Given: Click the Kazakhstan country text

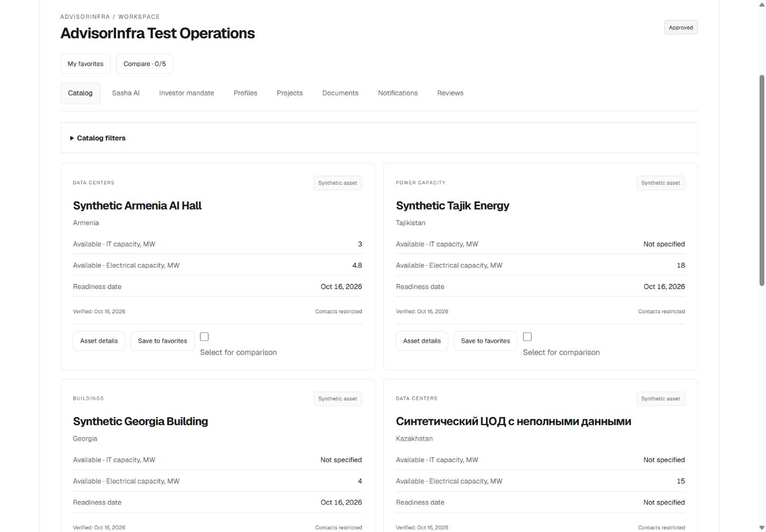Looking at the screenshot, I should (x=414, y=438).
